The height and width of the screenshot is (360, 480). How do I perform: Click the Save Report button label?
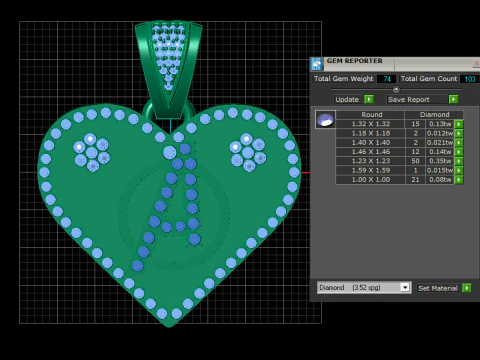coord(409,99)
